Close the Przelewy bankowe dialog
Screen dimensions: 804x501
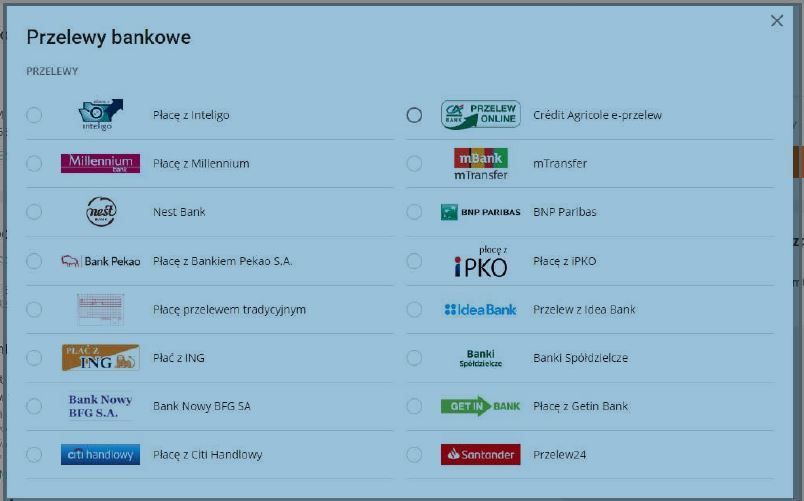(x=777, y=21)
